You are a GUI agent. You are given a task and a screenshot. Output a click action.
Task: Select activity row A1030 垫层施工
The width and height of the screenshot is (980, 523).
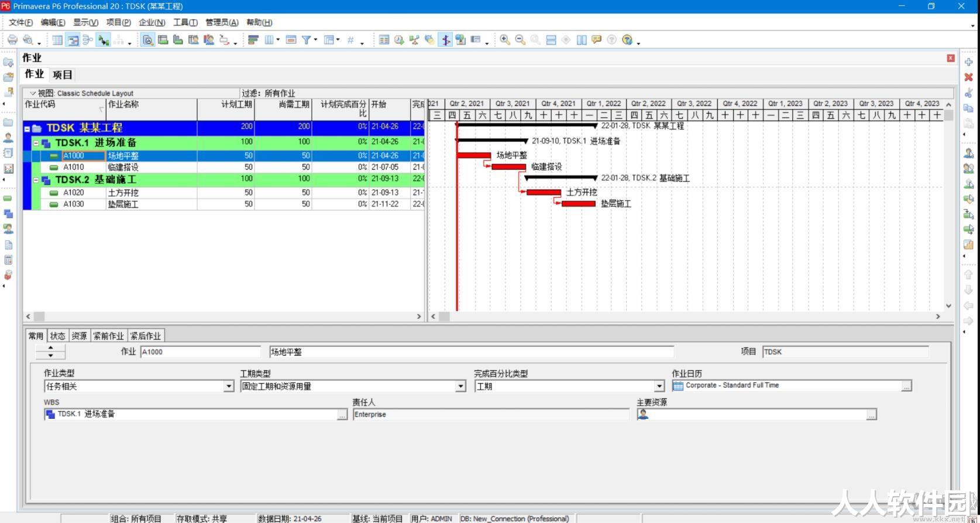pos(223,204)
